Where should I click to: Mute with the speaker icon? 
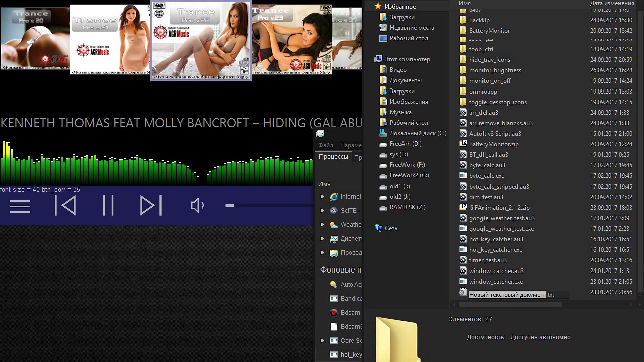click(x=197, y=205)
